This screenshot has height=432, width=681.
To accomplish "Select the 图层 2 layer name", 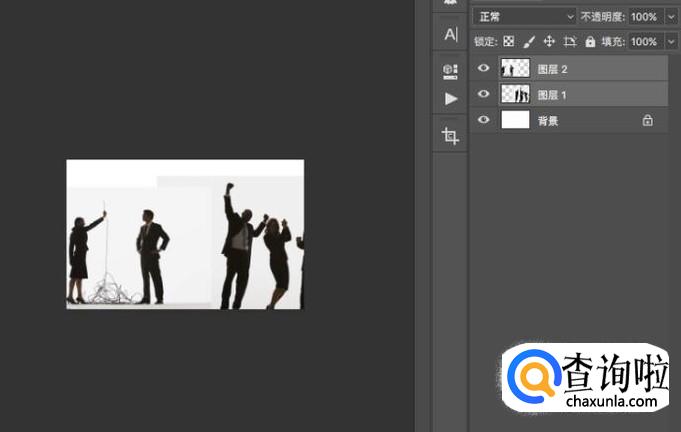I will pos(552,69).
